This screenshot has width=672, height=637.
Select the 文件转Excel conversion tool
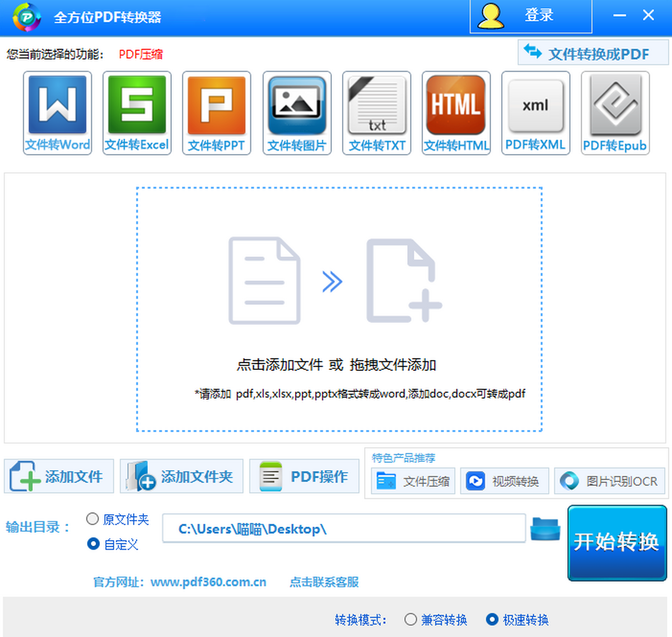pyautogui.click(x=137, y=112)
